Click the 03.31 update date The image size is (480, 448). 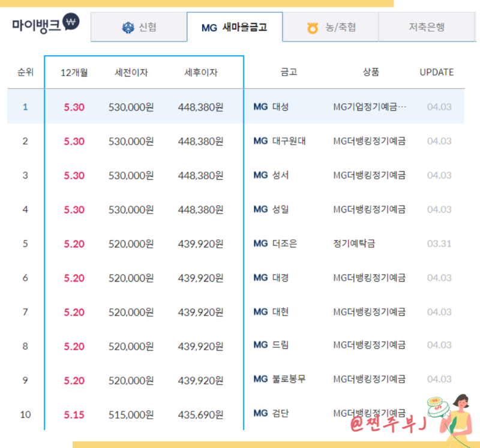(439, 243)
